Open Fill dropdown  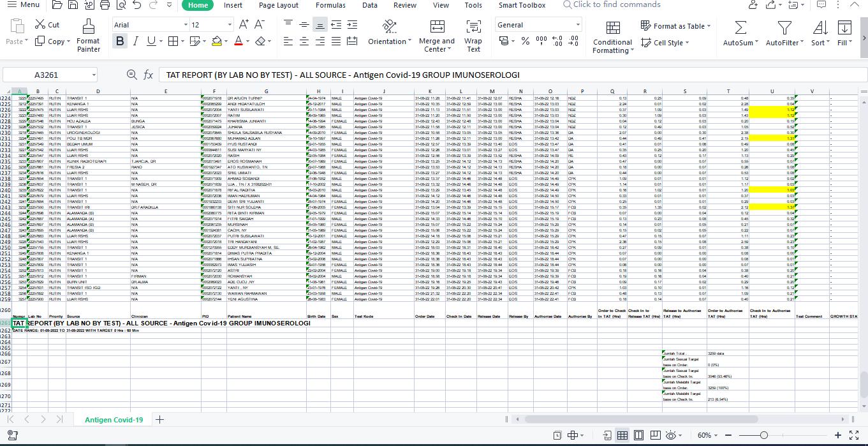click(844, 33)
